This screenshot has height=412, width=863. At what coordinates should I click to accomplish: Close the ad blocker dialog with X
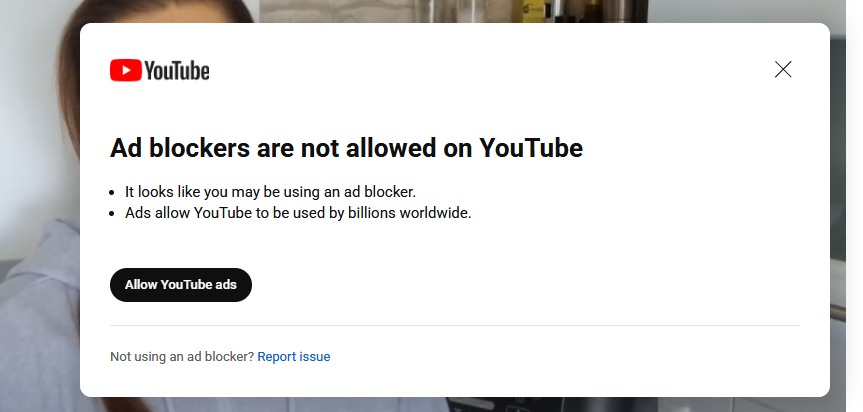pos(783,69)
